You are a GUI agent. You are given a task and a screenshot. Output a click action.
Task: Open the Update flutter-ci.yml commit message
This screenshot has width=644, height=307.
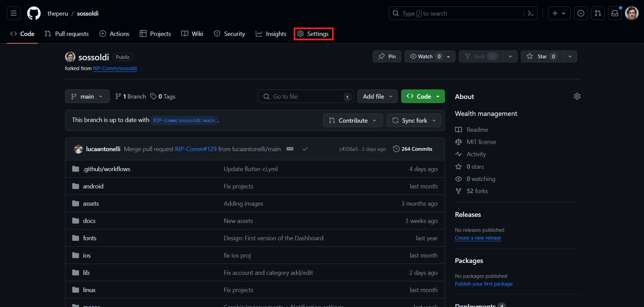coord(251,169)
